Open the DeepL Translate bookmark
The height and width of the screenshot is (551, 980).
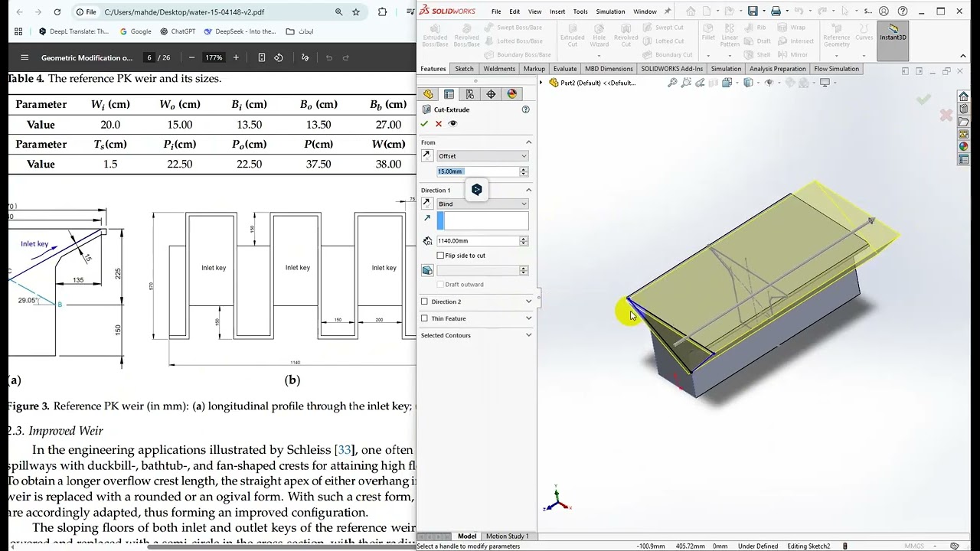click(73, 31)
